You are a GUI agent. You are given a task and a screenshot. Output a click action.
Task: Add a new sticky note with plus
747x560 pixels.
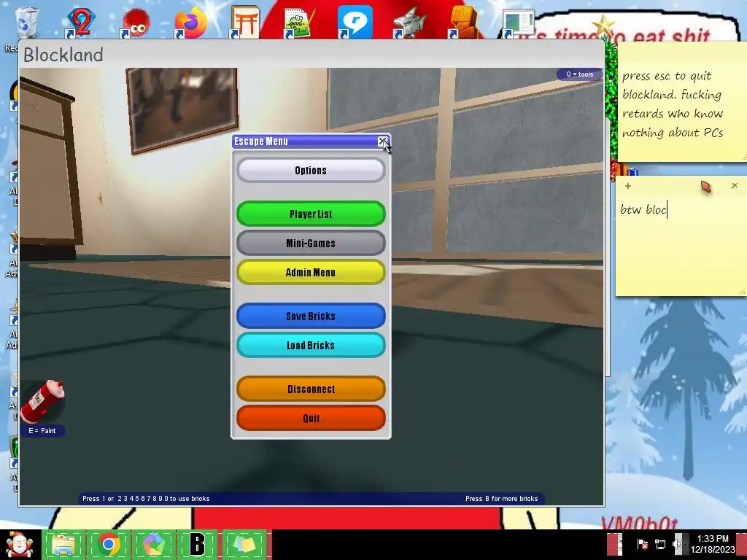tap(628, 186)
